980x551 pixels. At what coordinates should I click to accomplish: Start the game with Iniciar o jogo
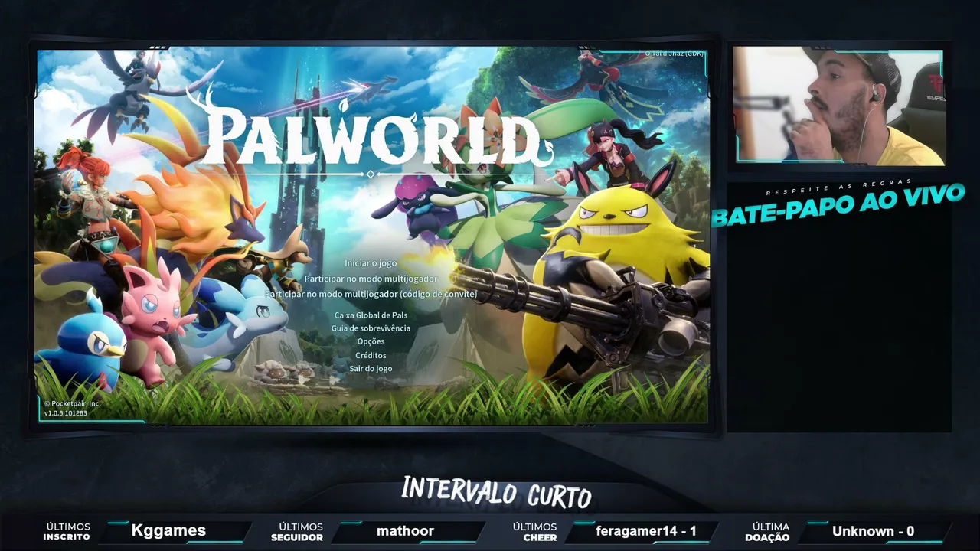pyautogui.click(x=371, y=263)
